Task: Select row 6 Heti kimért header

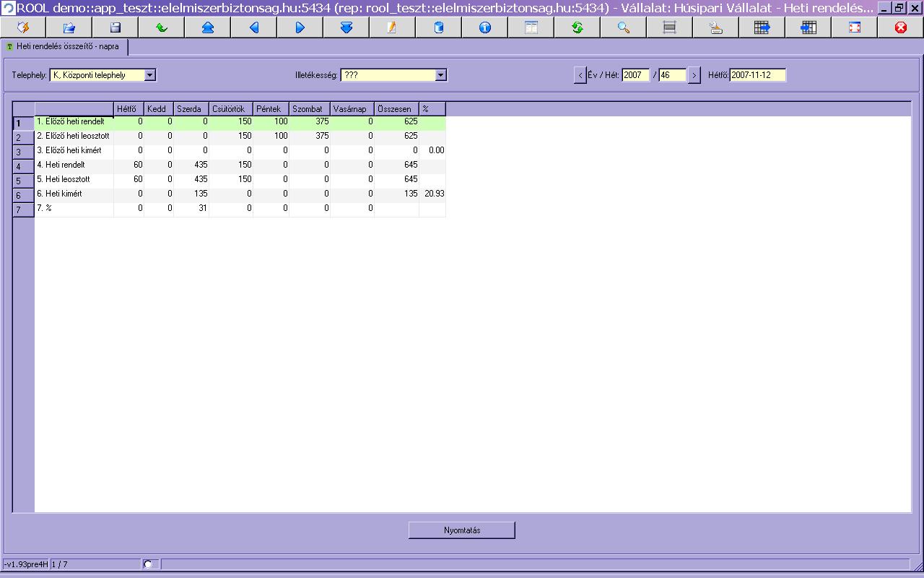Action: point(24,195)
